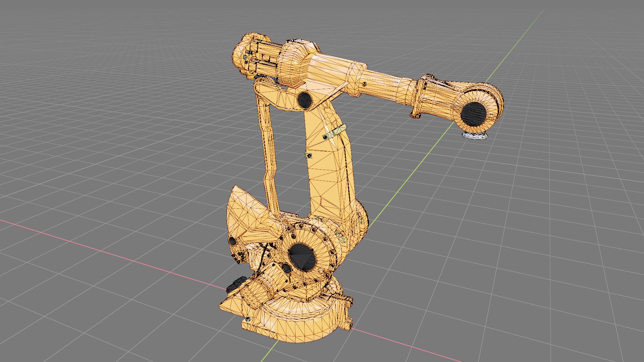Screen dimensions: 644x362
Task: Select the small white flange under the robot wrist
Action: click(x=474, y=136)
